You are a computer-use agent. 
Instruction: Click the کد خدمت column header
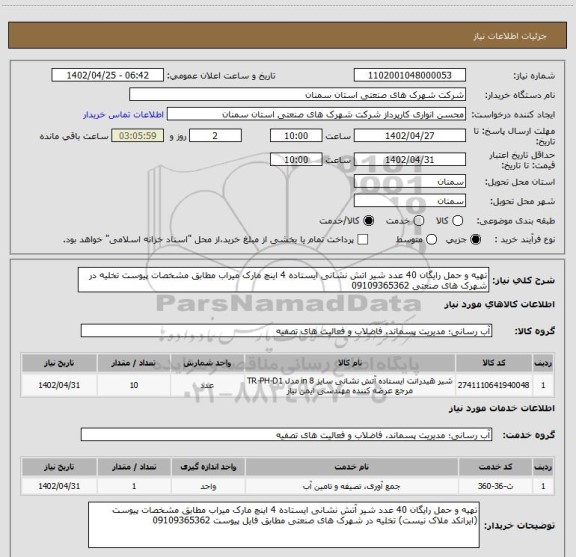495,467
